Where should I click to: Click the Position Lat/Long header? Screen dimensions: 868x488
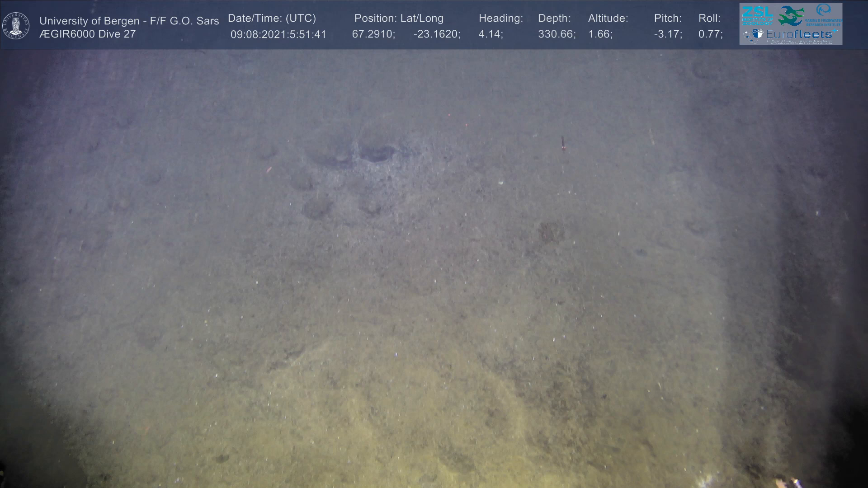coord(399,19)
